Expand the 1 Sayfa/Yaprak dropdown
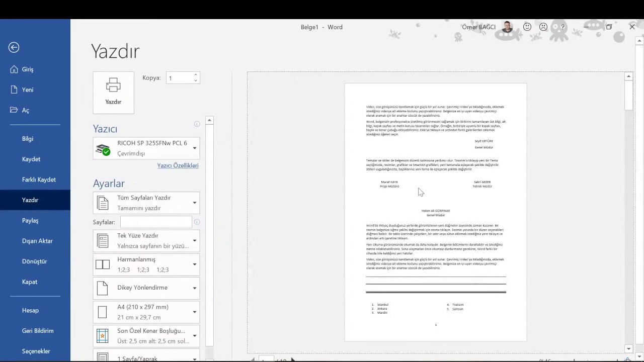Image resolution: width=644 pixels, height=362 pixels. point(146,356)
